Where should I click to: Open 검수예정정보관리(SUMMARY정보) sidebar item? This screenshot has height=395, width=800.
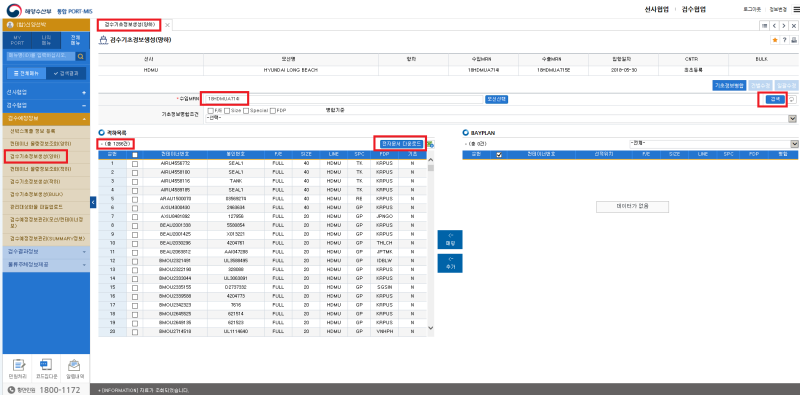pos(46,238)
